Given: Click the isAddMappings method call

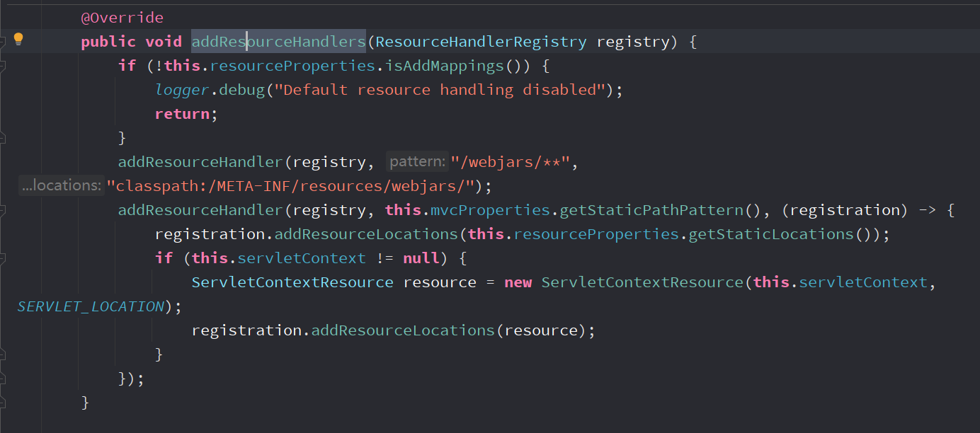Looking at the screenshot, I should pos(444,66).
